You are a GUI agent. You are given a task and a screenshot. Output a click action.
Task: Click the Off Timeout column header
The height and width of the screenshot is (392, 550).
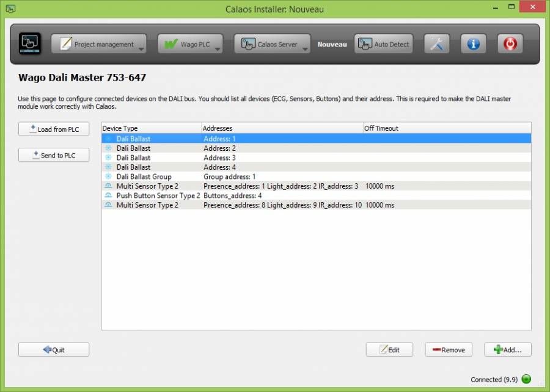[447, 128]
